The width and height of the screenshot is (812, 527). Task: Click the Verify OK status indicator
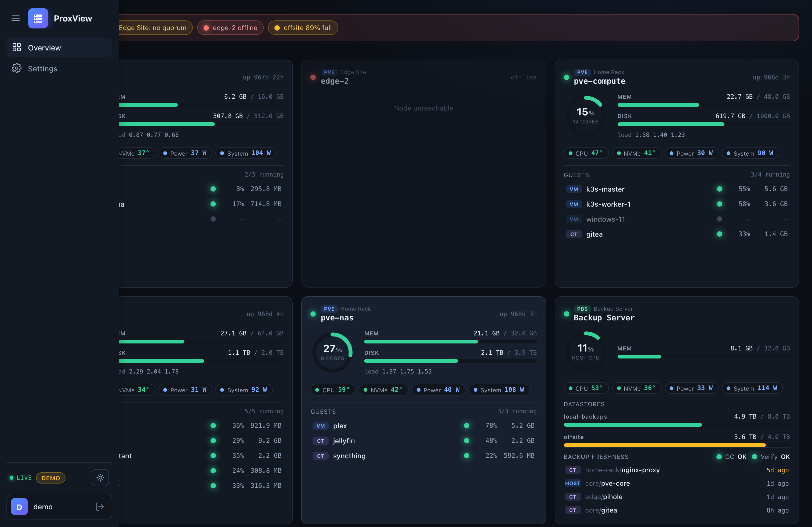click(x=771, y=457)
